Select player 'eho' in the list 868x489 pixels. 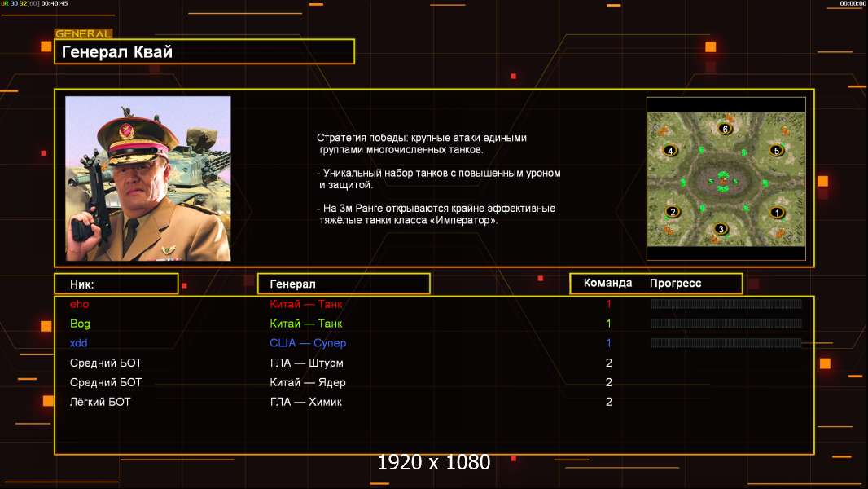[79, 304]
